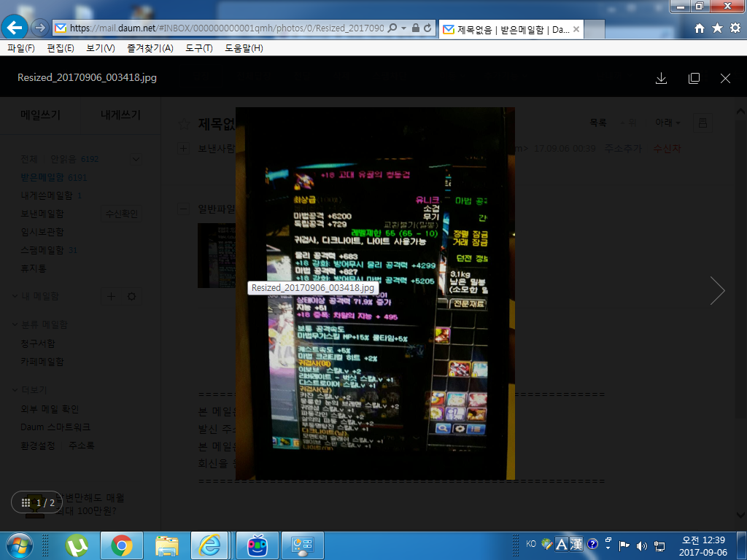
Task: Open address bar dropdown arrow
Action: [x=404, y=28]
